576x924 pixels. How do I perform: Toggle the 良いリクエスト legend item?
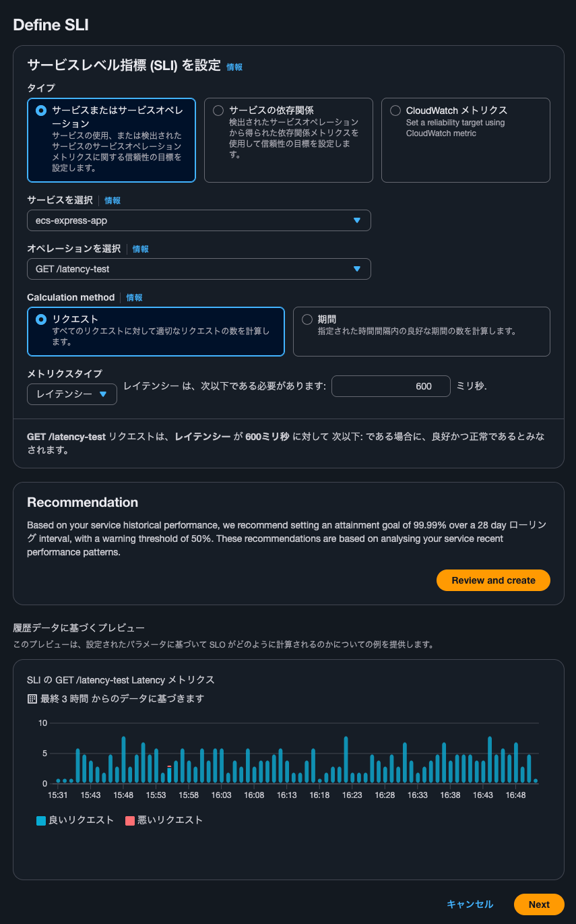click(75, 820)
